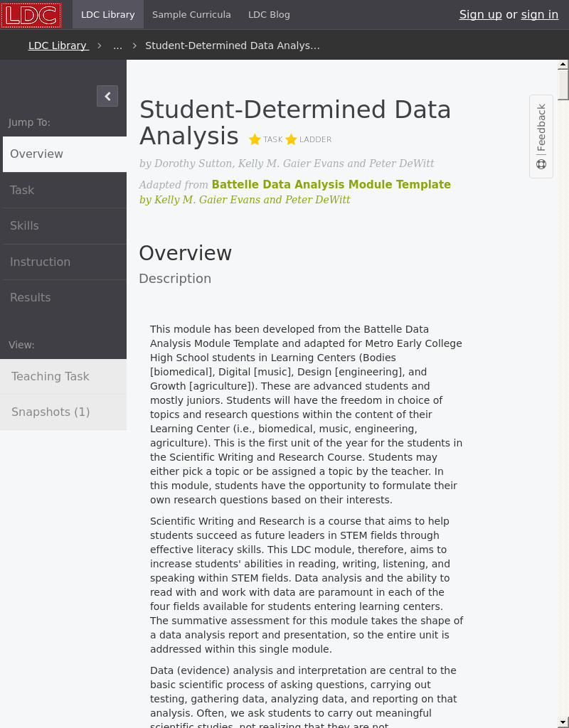
Task: Select LDC Library in the navigation bar
Action: [107, 14]
